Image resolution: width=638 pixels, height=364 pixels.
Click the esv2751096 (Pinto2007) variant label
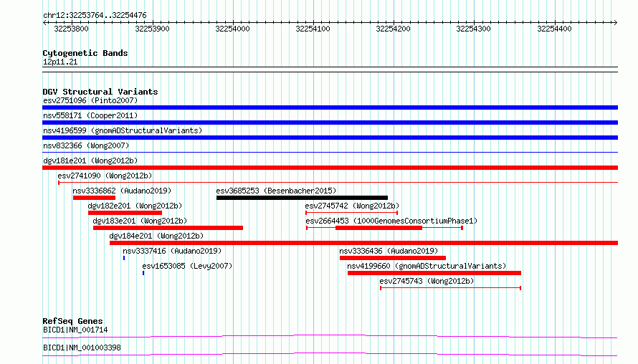click(90, 100)
